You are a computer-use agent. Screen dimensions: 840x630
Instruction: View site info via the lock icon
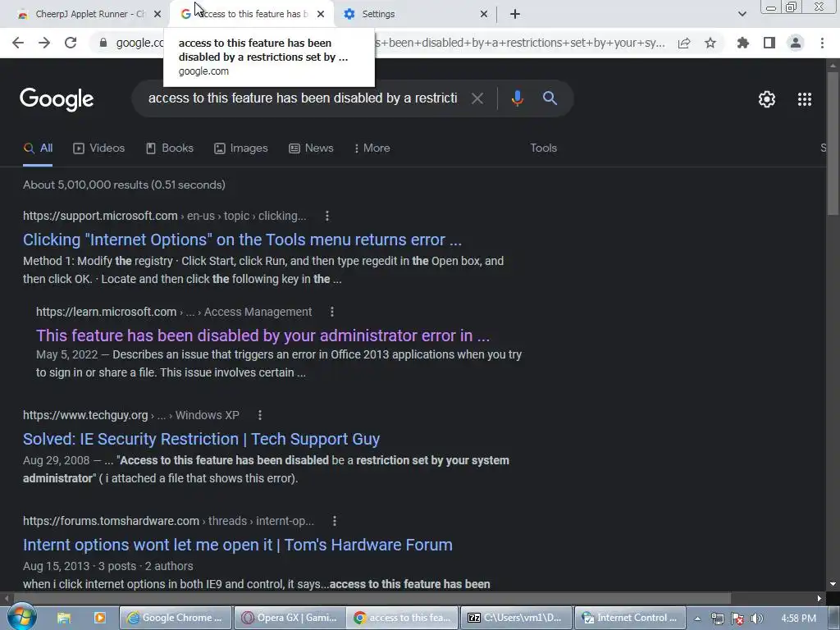tap(103, 43)
